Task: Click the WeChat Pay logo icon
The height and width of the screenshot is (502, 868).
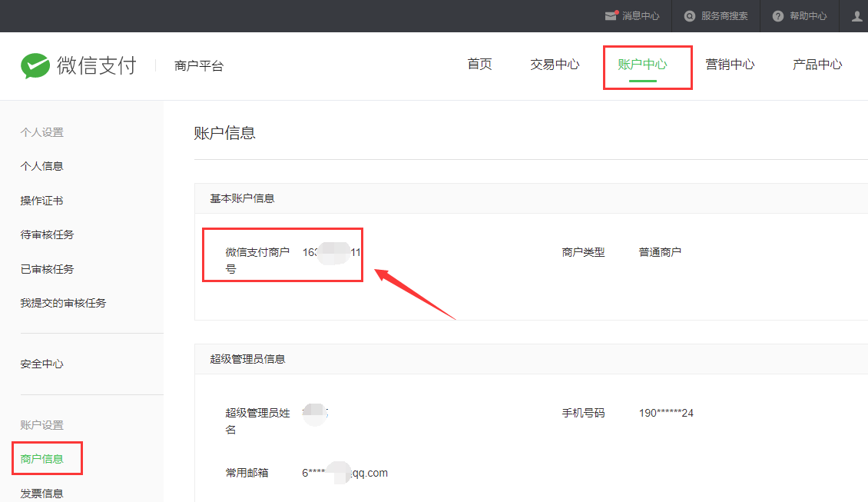Action: 35,66
